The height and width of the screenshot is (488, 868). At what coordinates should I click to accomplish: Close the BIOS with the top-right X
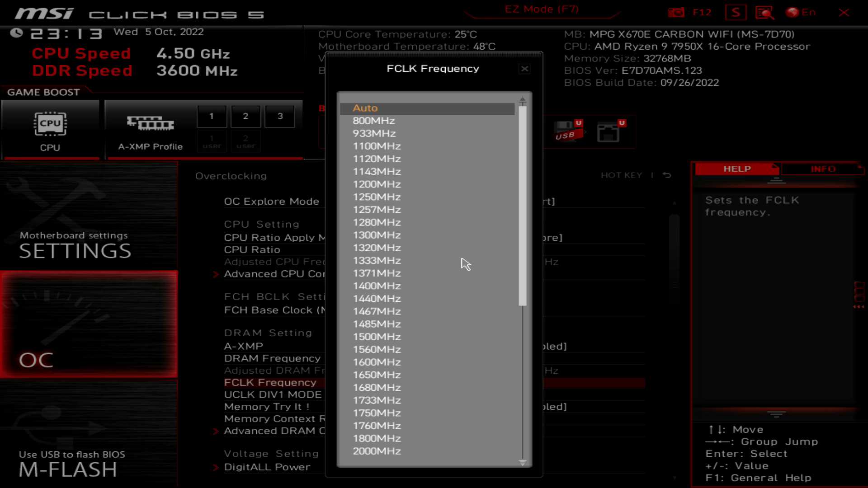click(844, 12)
